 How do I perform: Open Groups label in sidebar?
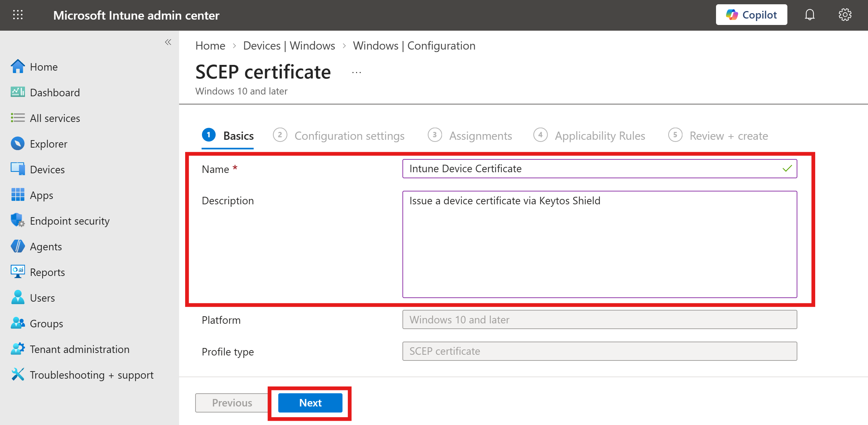46,324
